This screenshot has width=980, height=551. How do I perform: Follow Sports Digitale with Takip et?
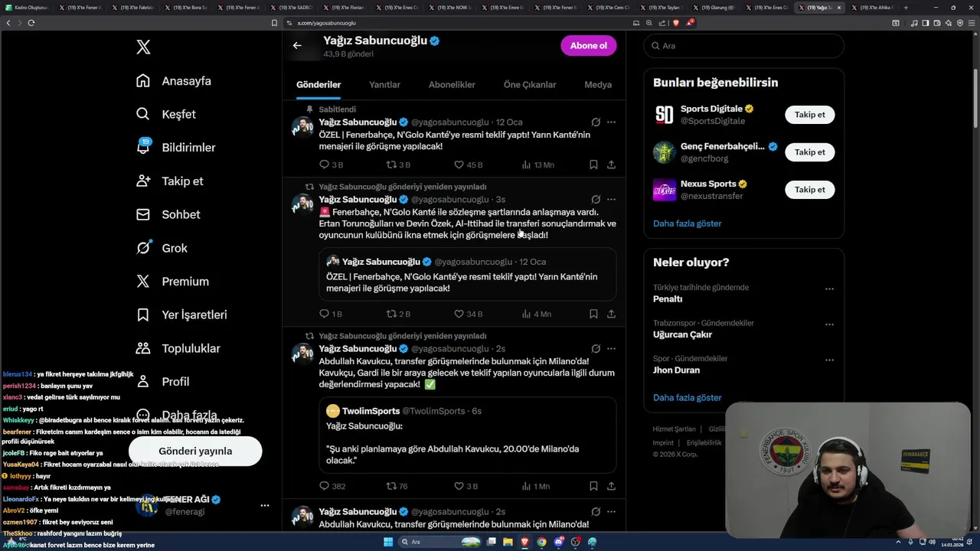point(809,115)
